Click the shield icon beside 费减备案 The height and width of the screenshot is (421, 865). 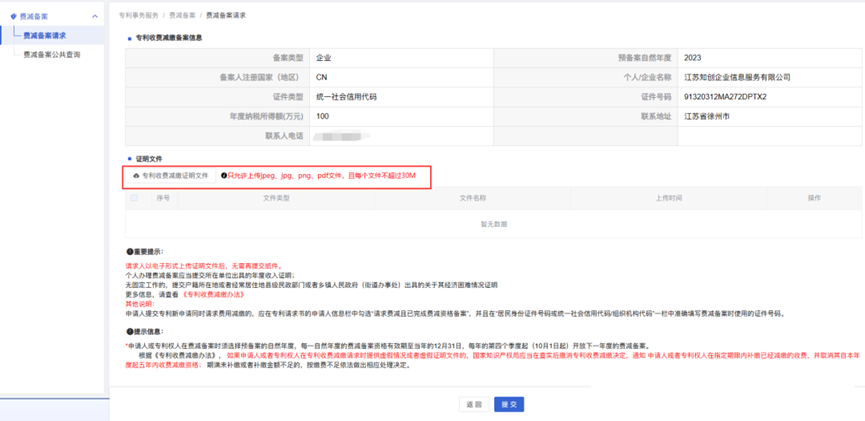[13, 17]
